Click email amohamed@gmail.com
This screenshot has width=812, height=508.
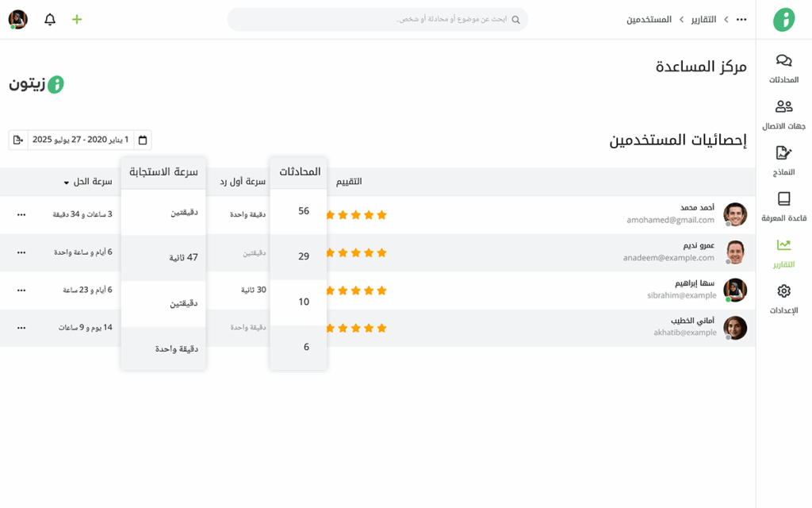670,220
